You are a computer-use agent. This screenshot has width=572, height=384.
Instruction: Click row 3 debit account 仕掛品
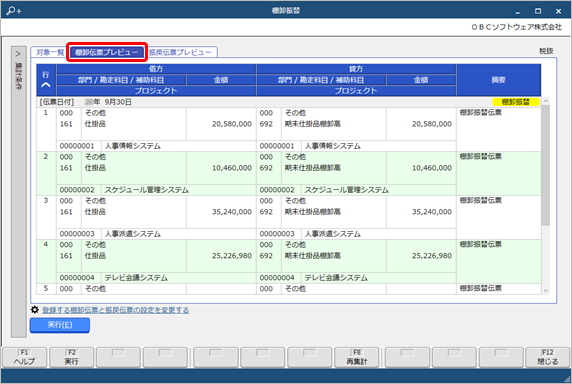coord(95,212)
